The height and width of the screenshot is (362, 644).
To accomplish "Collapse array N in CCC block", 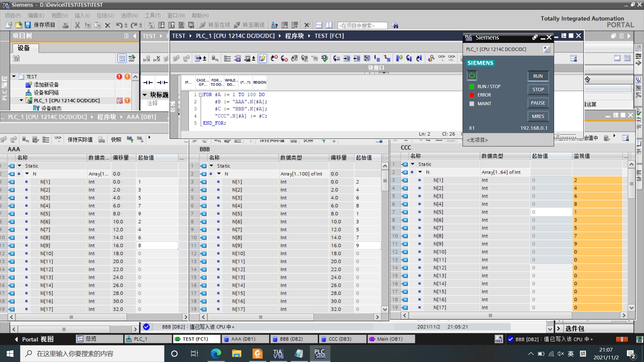I will click(x=420, y=172).
